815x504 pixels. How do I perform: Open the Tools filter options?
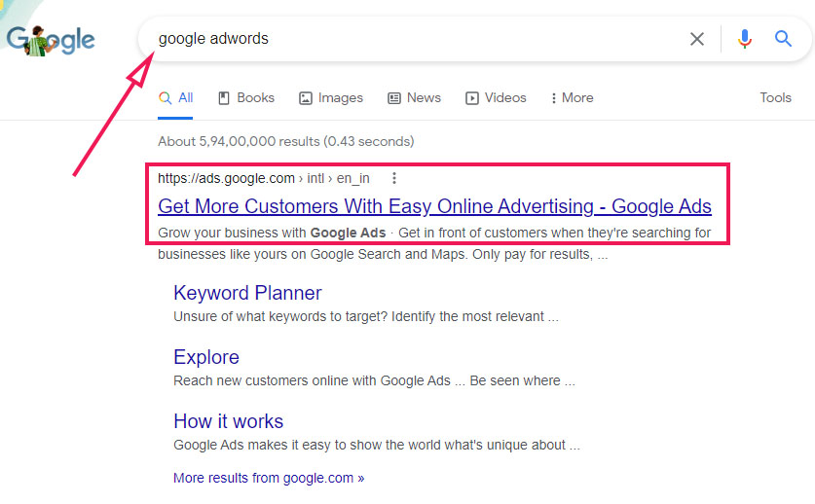click(x=775, y=97)
